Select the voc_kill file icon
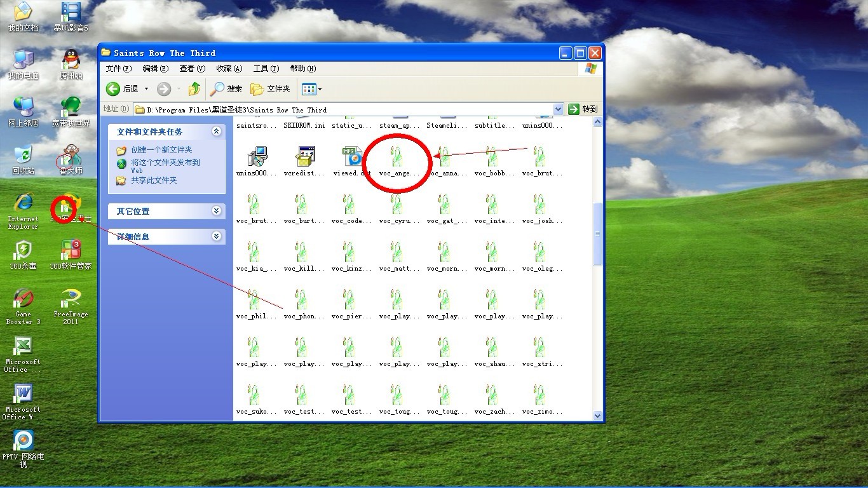Image resolution: width=868 pixels, height=488 pixels. (x=301, y=251)
